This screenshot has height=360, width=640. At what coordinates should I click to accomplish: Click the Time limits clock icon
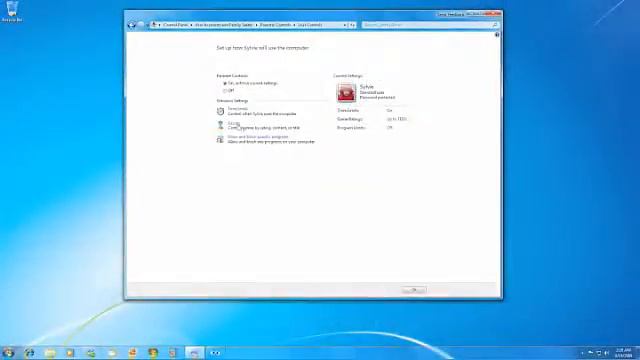coord(220,111)
